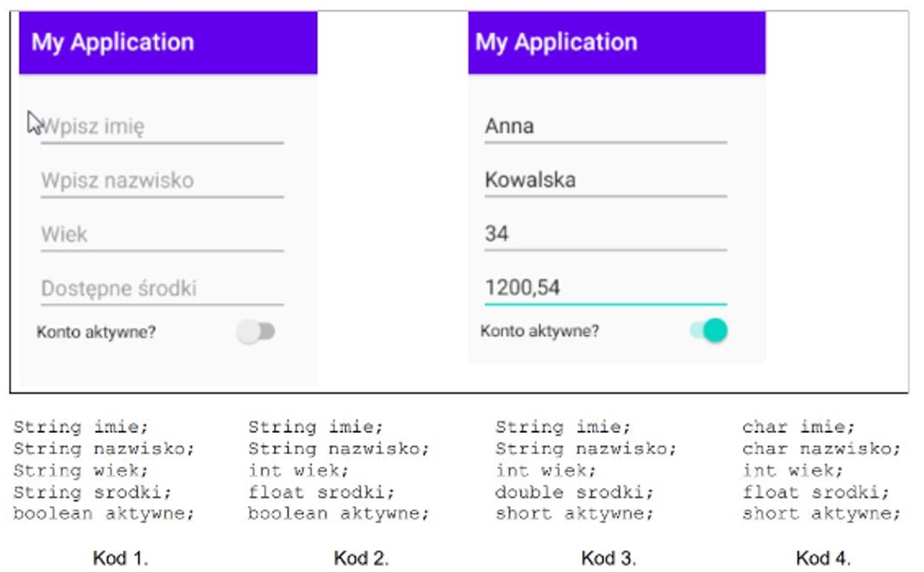Click the right 'My Application' title bar
Viewport: 924px width, 572px height.
pyautogui.click(x=617, y=43)
